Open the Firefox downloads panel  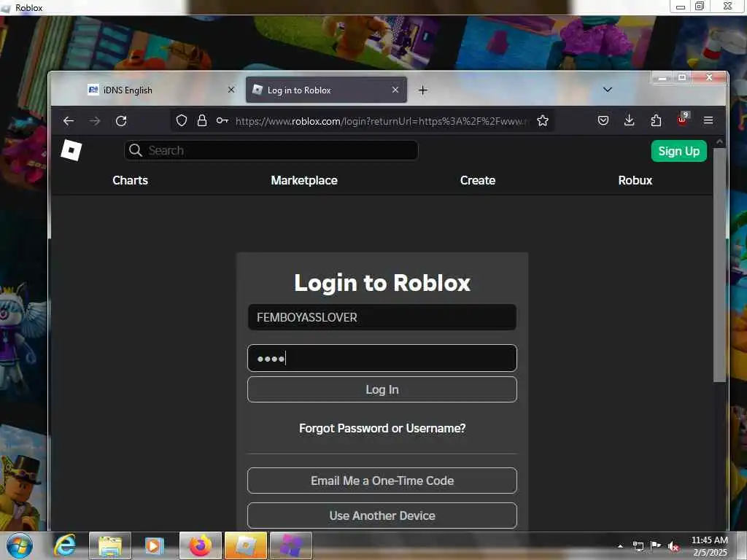630,120
